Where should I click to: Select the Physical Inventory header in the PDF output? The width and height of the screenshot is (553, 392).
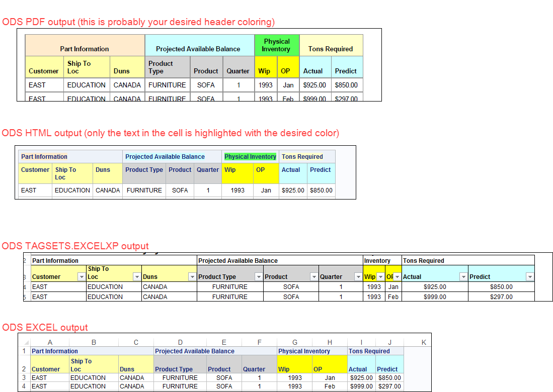(277, 45)
